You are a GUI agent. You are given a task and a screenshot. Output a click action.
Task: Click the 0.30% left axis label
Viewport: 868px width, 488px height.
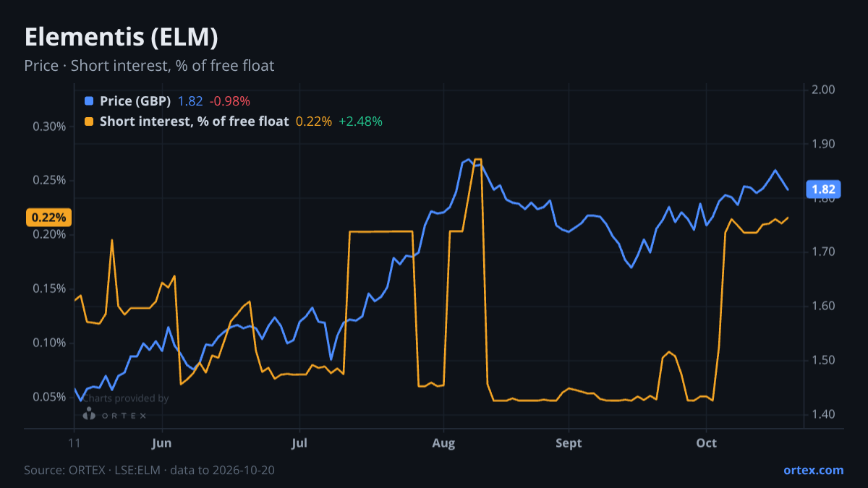(49, 127)
